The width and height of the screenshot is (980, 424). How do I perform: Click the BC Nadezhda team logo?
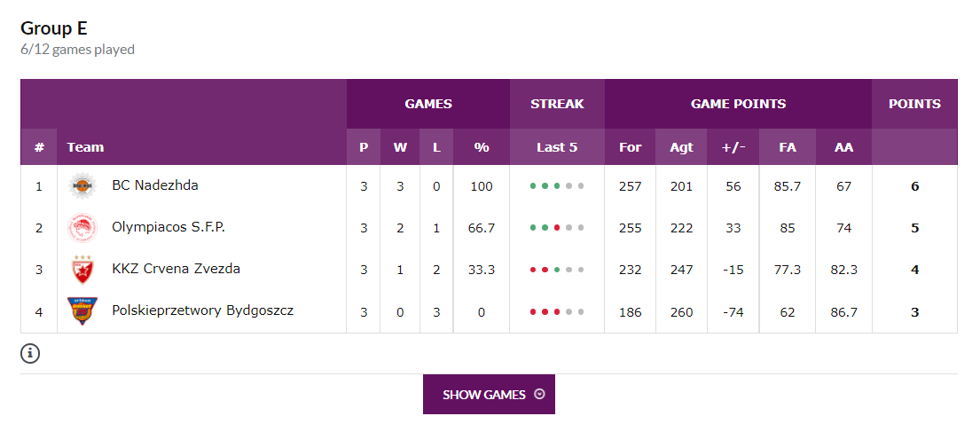tap(82, 186)
